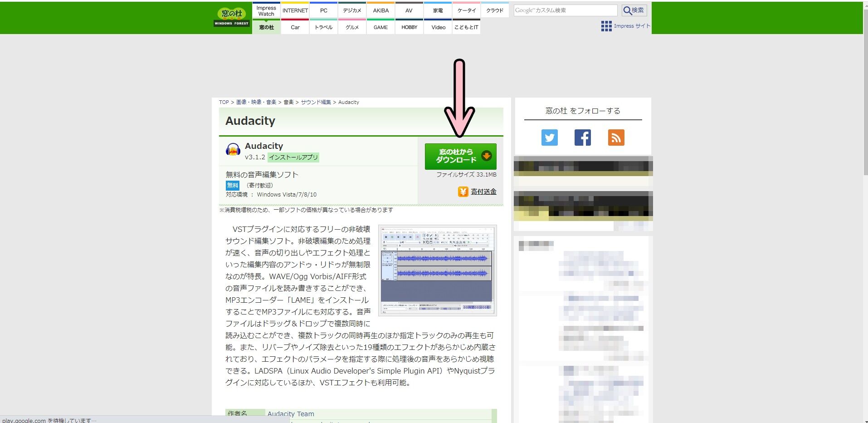Viewport: 868px width, 423px height.
Task: Click the v3.1.2 version text
Action: tap(255, 157)
